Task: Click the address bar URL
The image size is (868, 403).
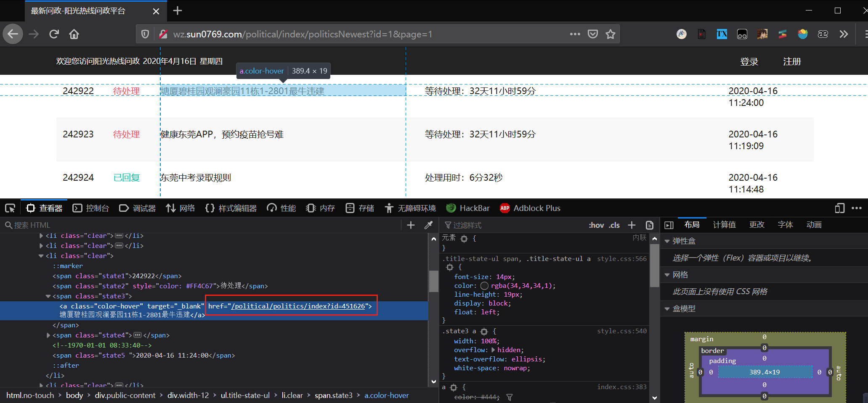Action: 303,34
